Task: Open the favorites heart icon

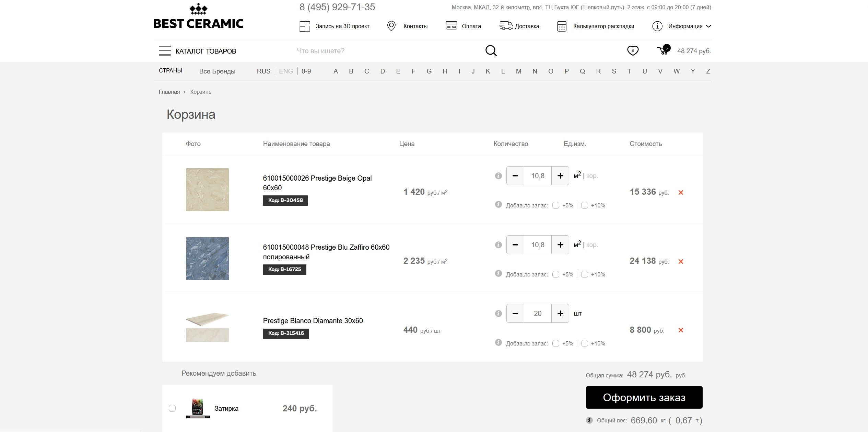Action: 633,51
